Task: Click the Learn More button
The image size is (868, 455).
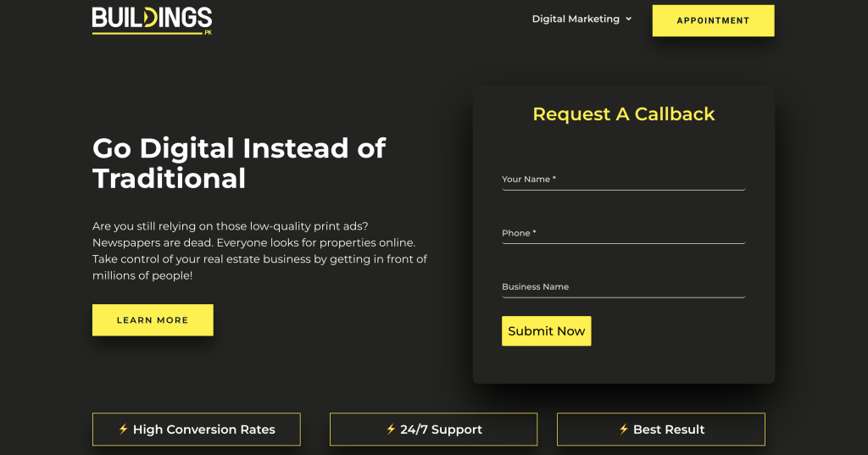Action: [153, 320]
